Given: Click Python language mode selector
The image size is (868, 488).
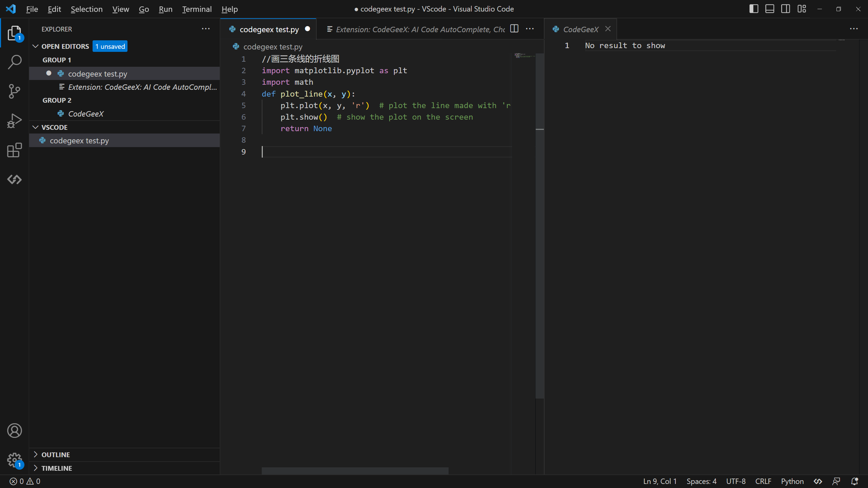Looking at the screenshot, I should point(792,481).
